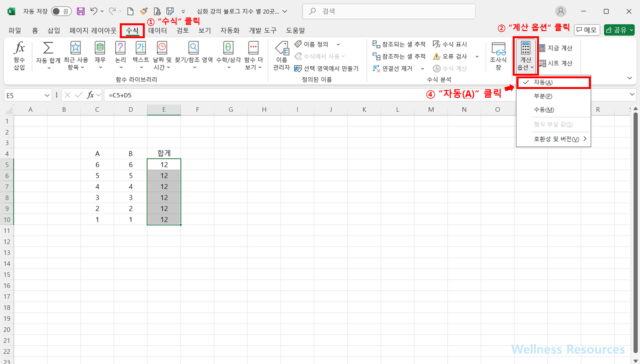Open the Remove Arrows dropdown arrow
This screenshot has width=640, height=364.
tap(422, 69)
